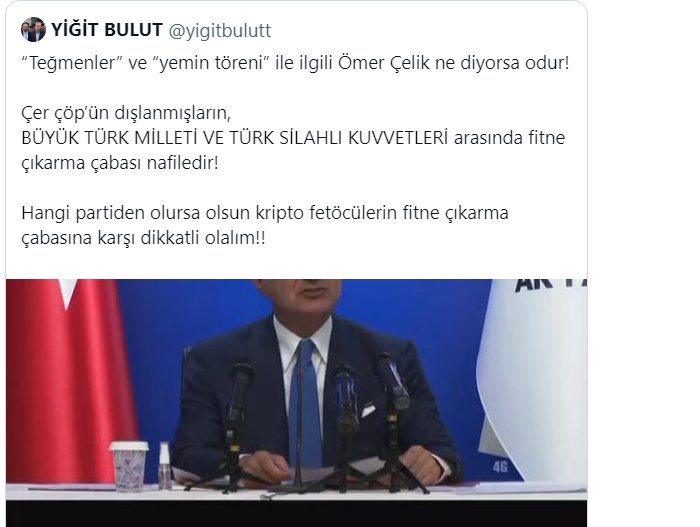The width and height of the screenshot is (700, 527).
Task: Select the tweet line mentioning Ömer Çelik
Action: tap(295, 63)
